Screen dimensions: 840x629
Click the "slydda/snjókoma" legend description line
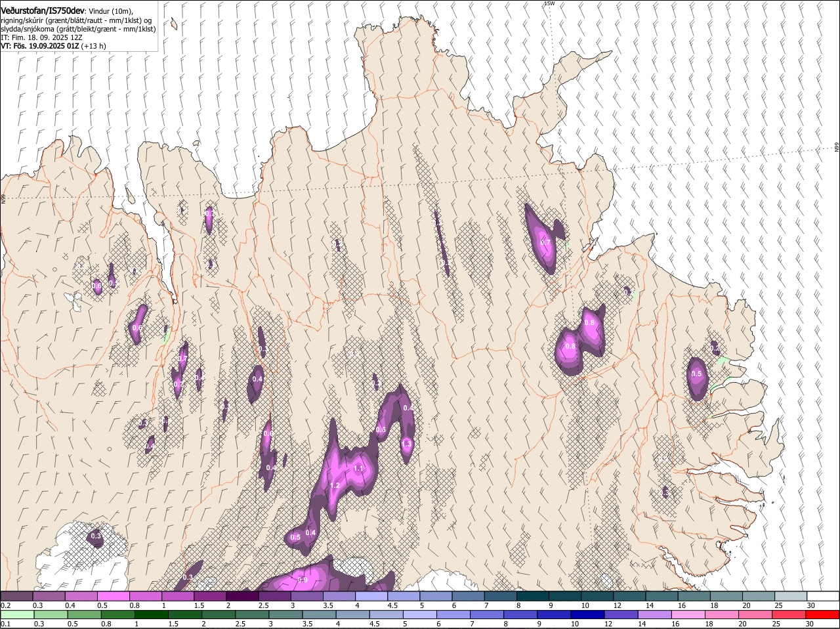pyautogui.click(x=78, y=29)
